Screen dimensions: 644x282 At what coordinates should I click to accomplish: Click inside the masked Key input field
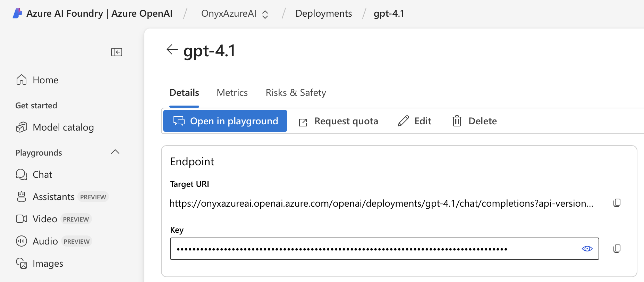[375, 249]
